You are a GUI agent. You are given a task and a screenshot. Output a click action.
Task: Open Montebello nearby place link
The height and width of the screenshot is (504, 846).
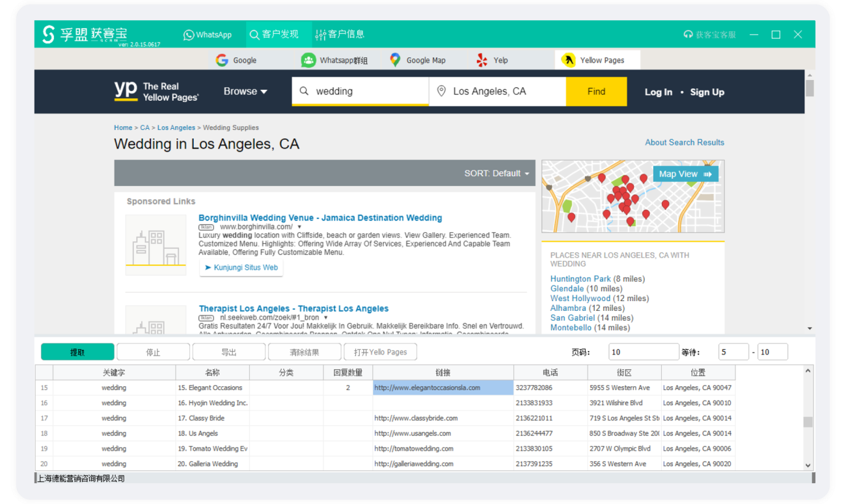pos(571,328)
